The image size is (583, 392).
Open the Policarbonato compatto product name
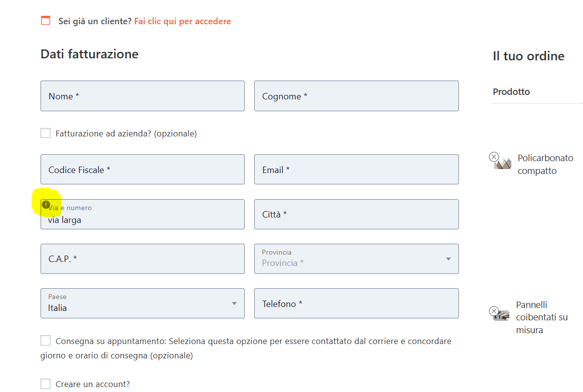click(545, 164)
